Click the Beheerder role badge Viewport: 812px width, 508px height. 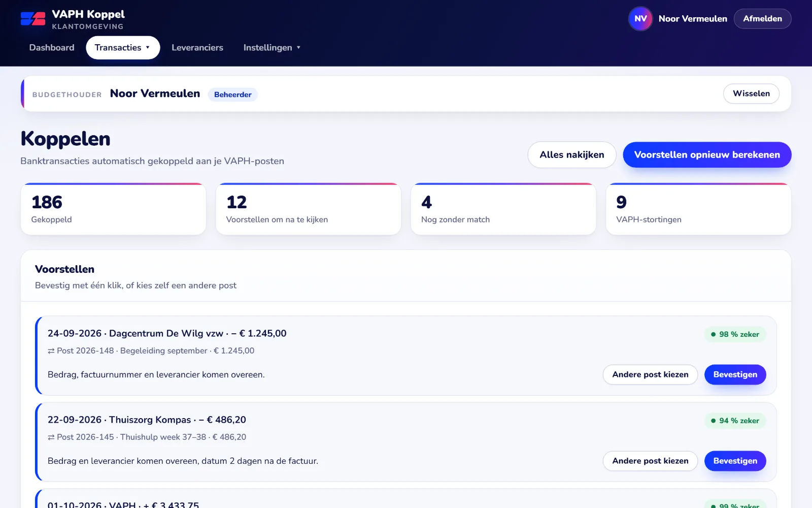click(232, 94)
